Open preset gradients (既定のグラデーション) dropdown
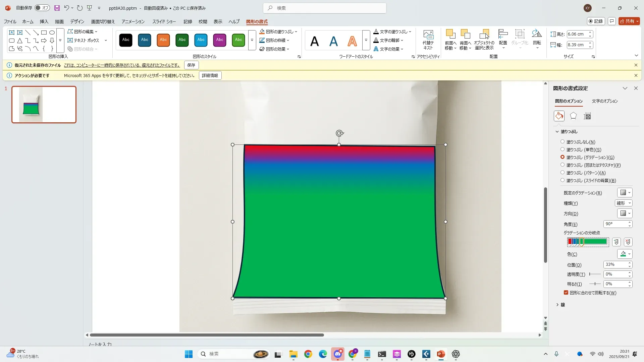 pos(625,193)
